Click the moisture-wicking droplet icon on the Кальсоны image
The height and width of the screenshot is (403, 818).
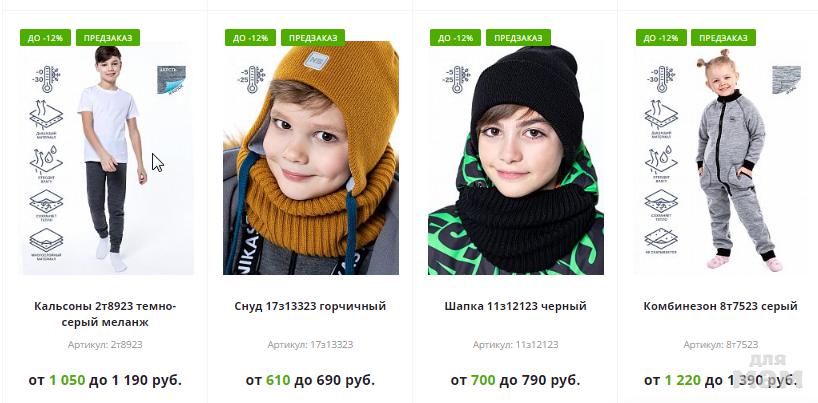tap(46, 160)
